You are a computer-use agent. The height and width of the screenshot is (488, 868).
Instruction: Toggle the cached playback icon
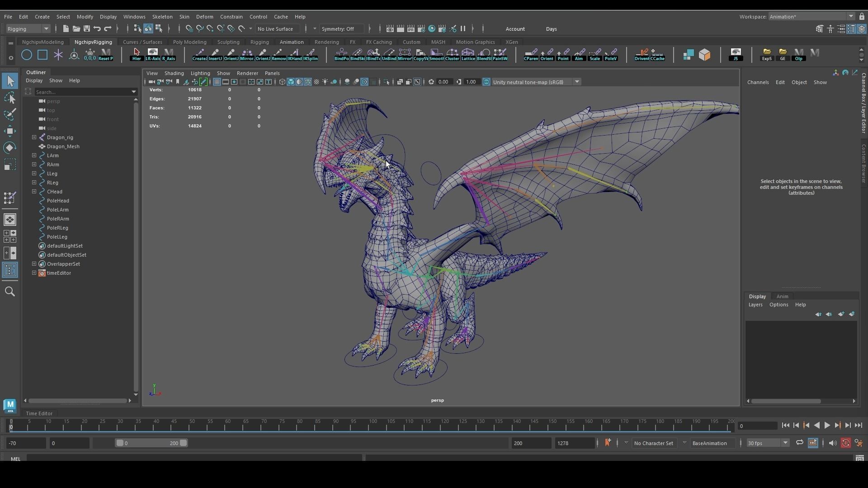813,443
